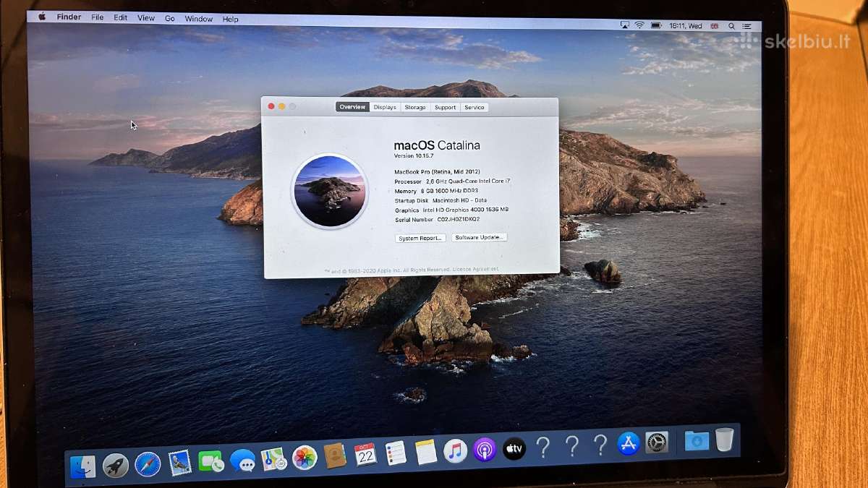Open Photos app in the Dock

(x=305, y=457)
